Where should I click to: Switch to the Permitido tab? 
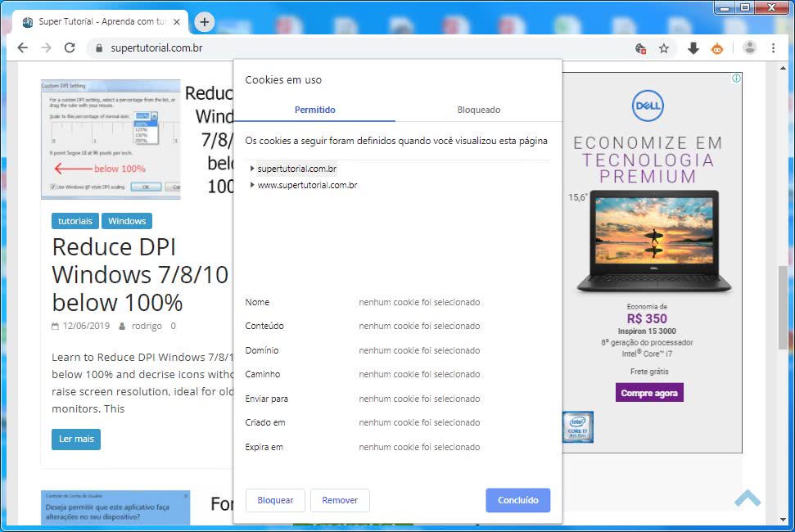click(x=315, y=110)
